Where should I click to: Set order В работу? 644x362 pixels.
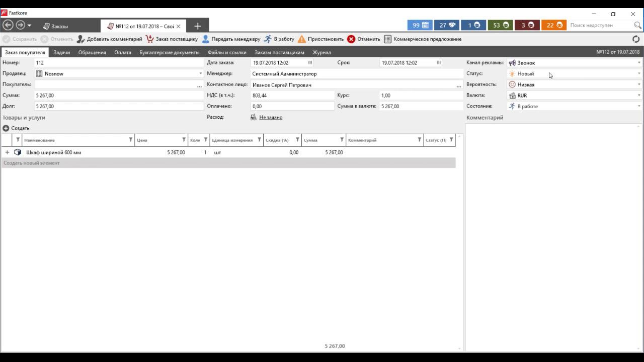[279, 39]
